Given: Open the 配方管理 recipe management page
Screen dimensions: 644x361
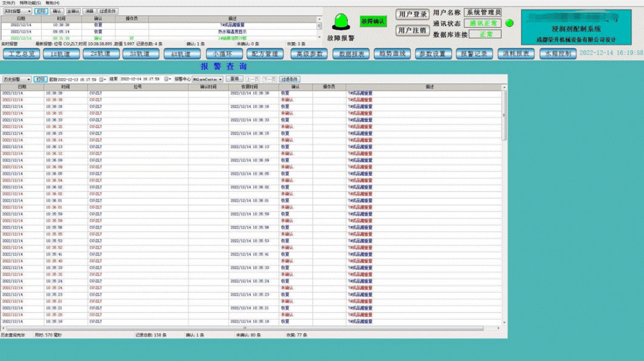Looking at the screenshot, I should coord(265,53).
